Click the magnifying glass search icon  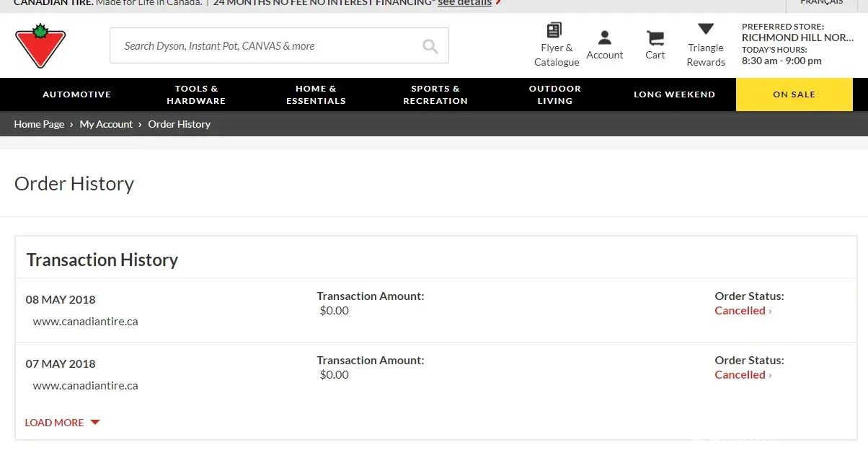pos(430,46)
